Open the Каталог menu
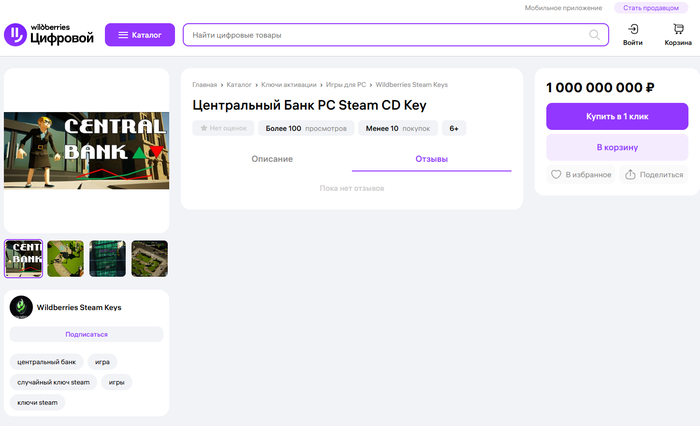This screenshot has width=700, height=426. [140, 35]
